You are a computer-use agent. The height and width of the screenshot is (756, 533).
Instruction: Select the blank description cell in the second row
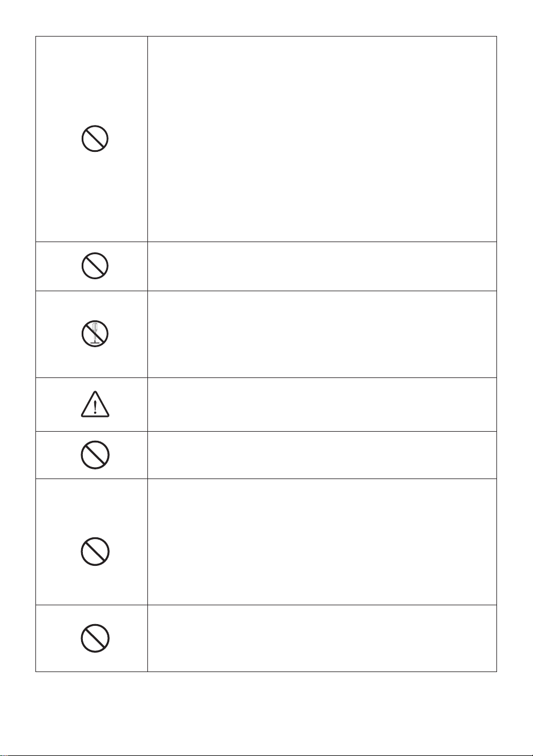[x=322, y=266]
